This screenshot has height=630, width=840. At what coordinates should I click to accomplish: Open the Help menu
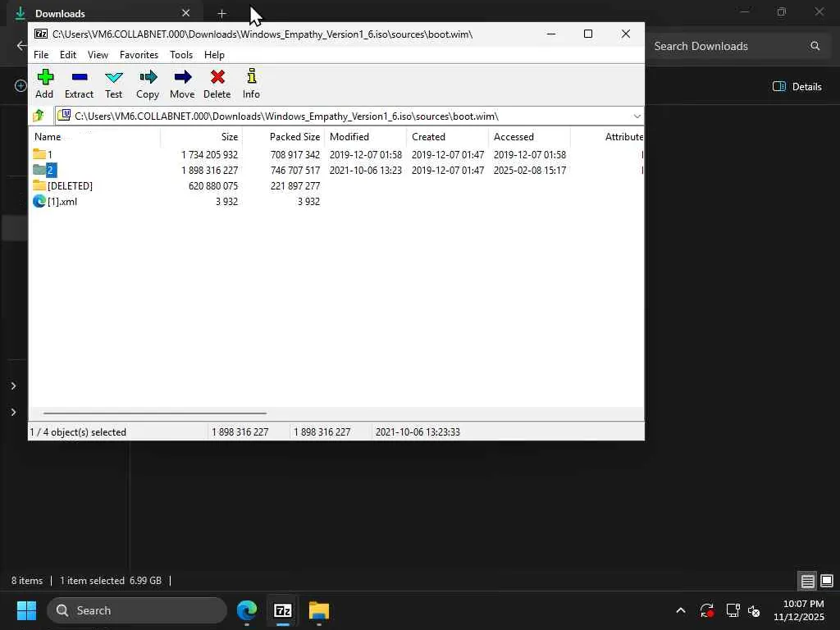[x=214, y=55]
